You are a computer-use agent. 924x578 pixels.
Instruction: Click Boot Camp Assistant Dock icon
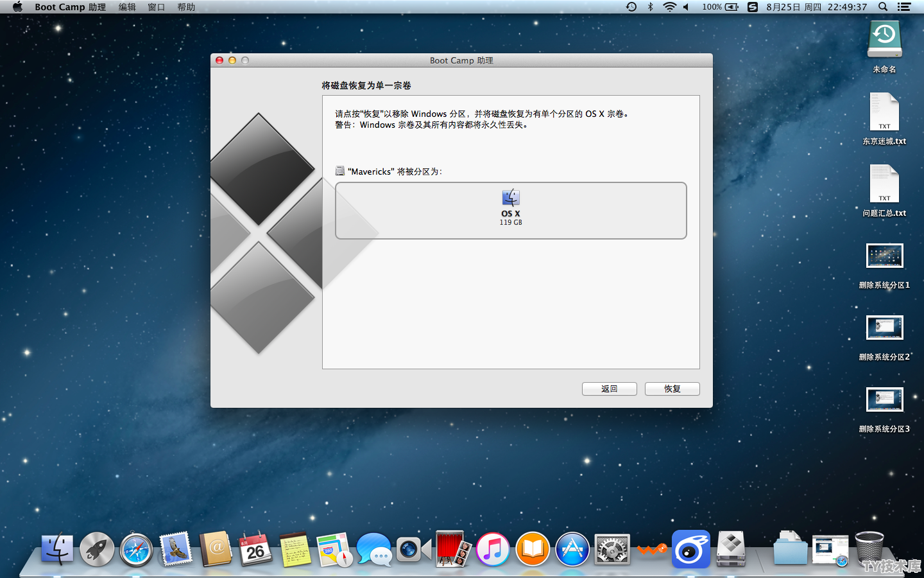(x=731, y=549)
